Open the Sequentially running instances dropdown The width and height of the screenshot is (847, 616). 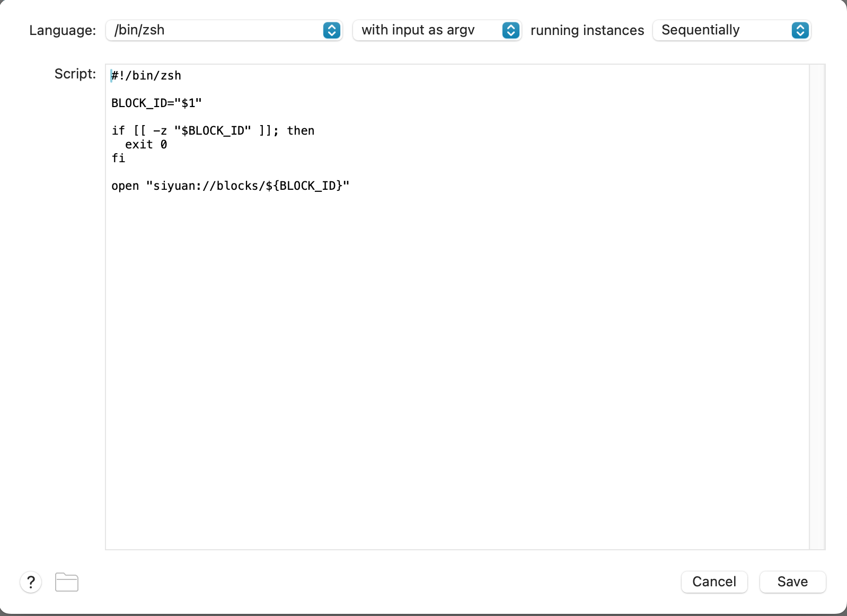click(732, 30)
